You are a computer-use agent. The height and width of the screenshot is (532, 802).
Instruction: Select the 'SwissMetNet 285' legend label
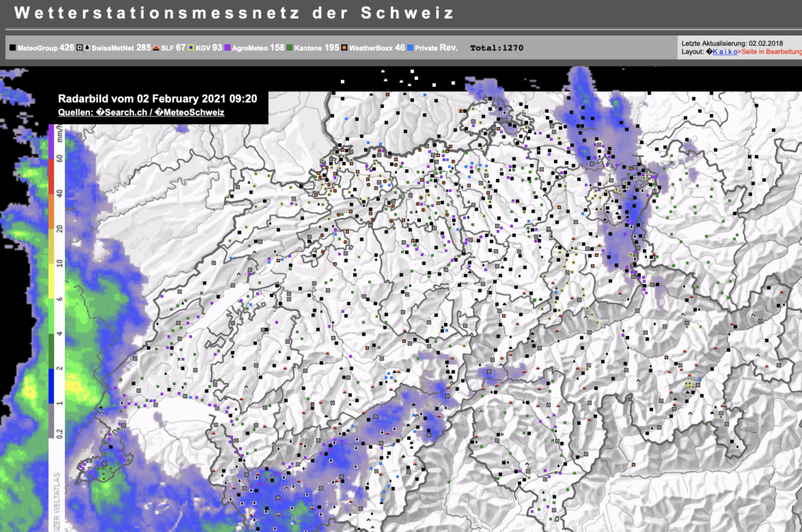(121, 48)
